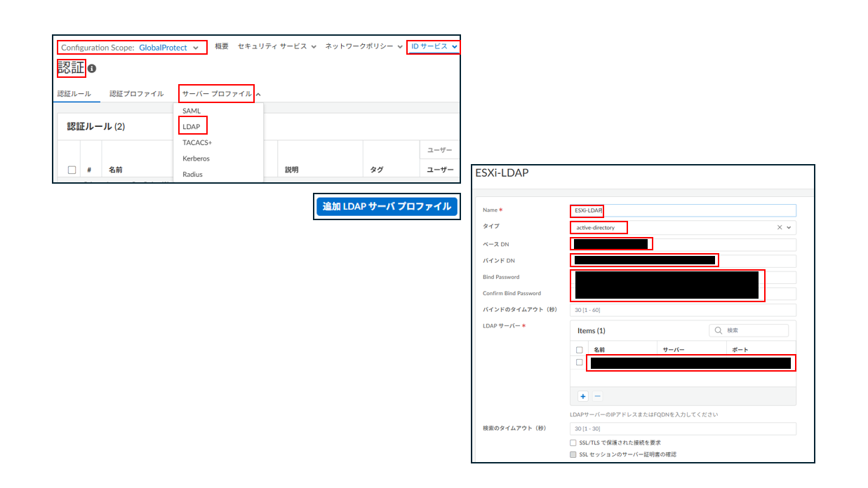Enable SSL/TLS で保護された接続を要求 checkbox
The image size is (868, 488).
click(x=573, y=443)
